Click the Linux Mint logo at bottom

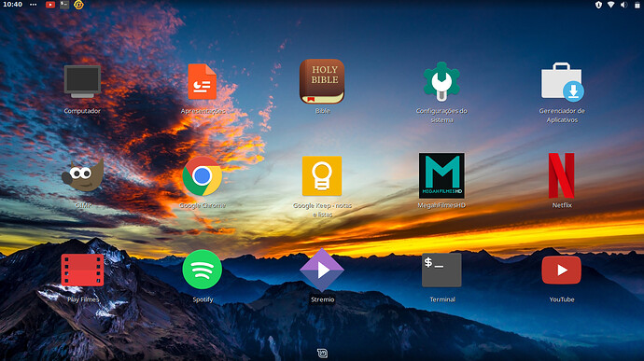click(x=322, y=353)
